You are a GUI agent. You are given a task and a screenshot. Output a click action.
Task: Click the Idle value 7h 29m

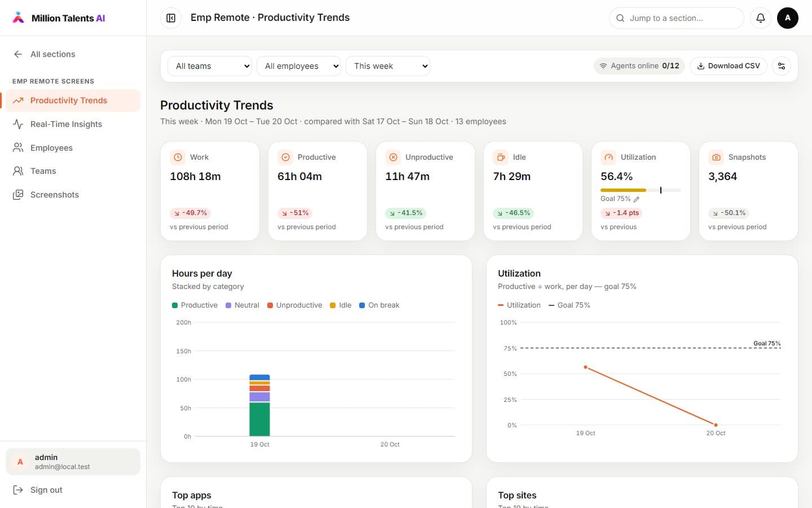tap(511, 177)
